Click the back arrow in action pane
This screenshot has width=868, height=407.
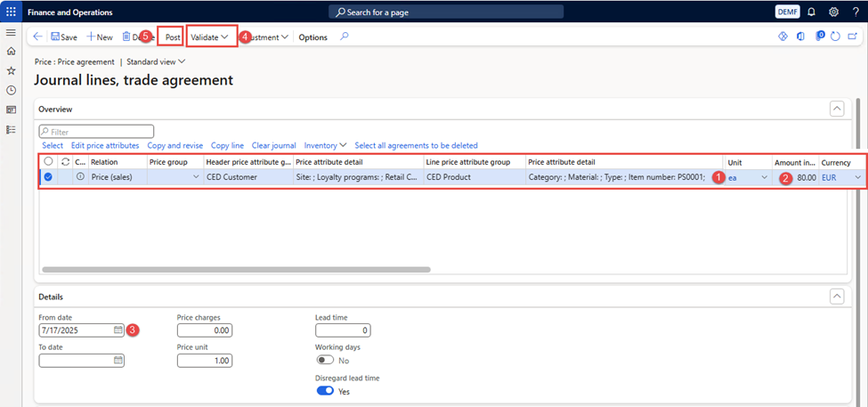(37, 37)
